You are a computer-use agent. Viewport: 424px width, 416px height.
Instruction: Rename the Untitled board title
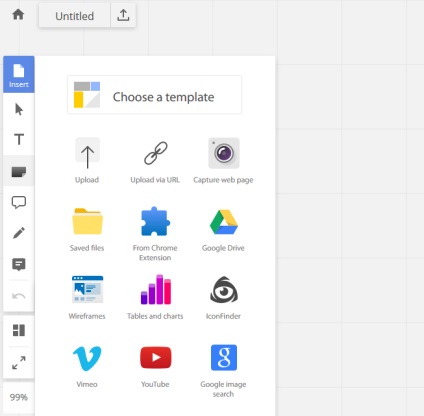pos(74,16)
